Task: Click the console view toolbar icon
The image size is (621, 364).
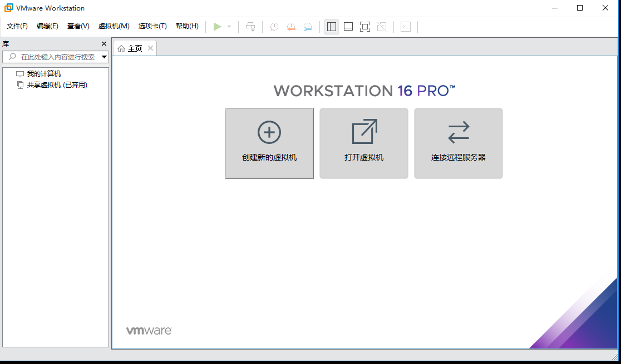Action: (x=406, y=27)
